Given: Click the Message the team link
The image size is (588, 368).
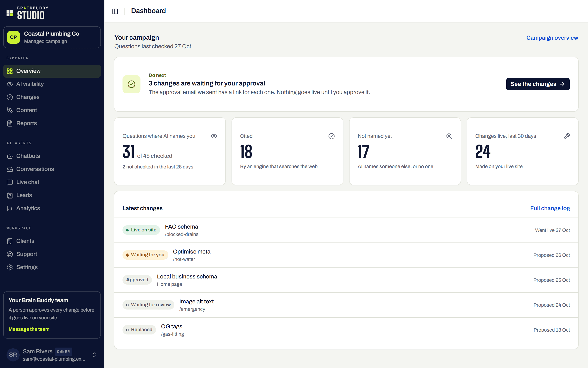Looking at the screenshot, I should (x=29, y=329).
